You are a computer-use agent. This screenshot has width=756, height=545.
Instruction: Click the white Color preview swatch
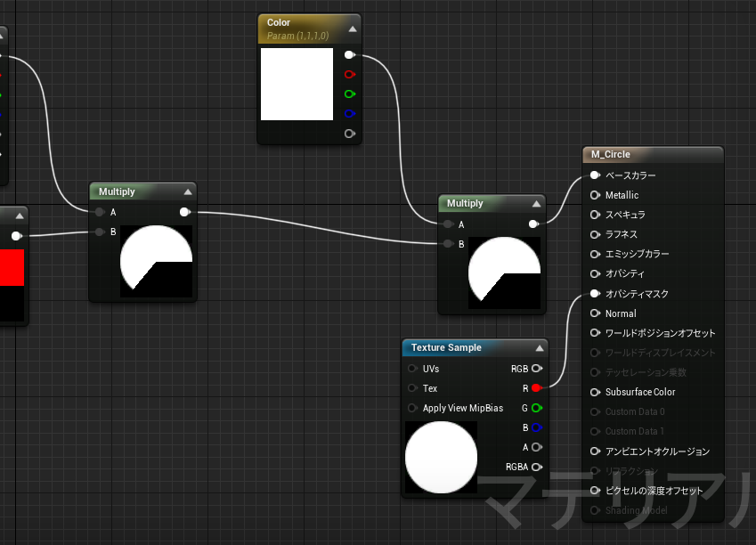297,84
